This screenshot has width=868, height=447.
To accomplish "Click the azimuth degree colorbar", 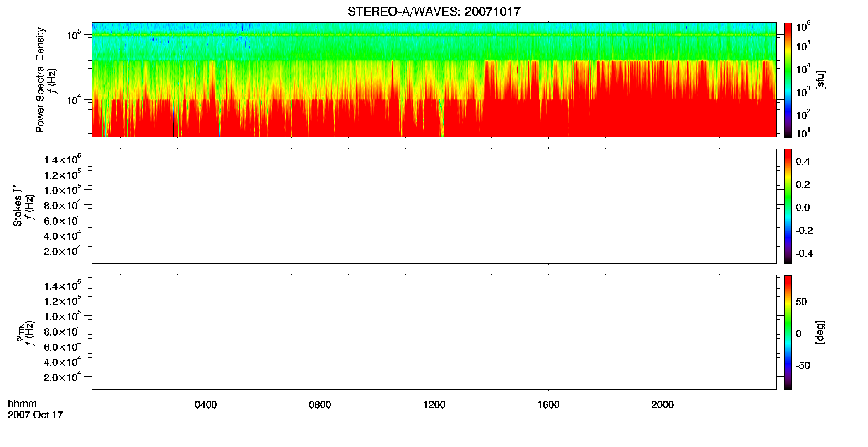I will click(x=788, y=332).
